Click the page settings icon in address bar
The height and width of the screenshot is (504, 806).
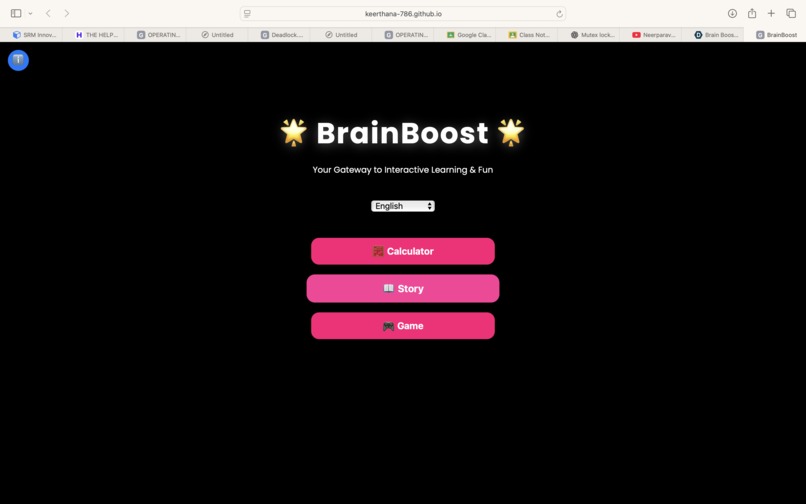point(247,13)
